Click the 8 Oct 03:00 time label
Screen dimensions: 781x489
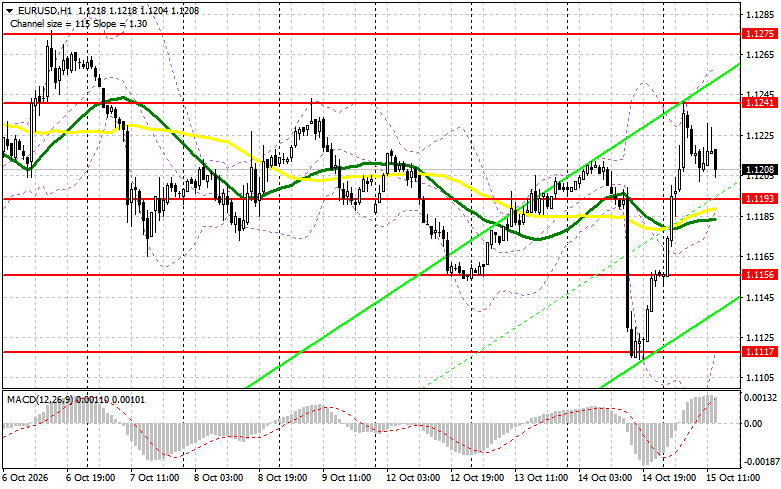[x=219, y=478]
